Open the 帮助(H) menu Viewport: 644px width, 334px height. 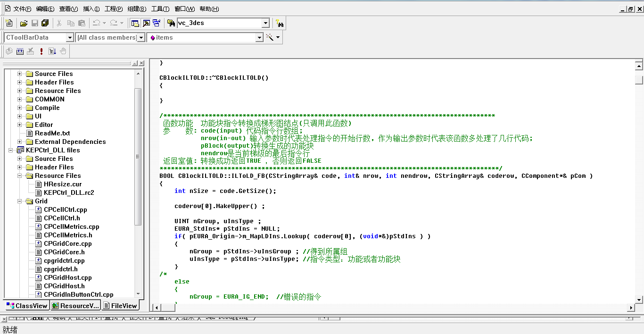pyautogui.click(x=209, y=8)
